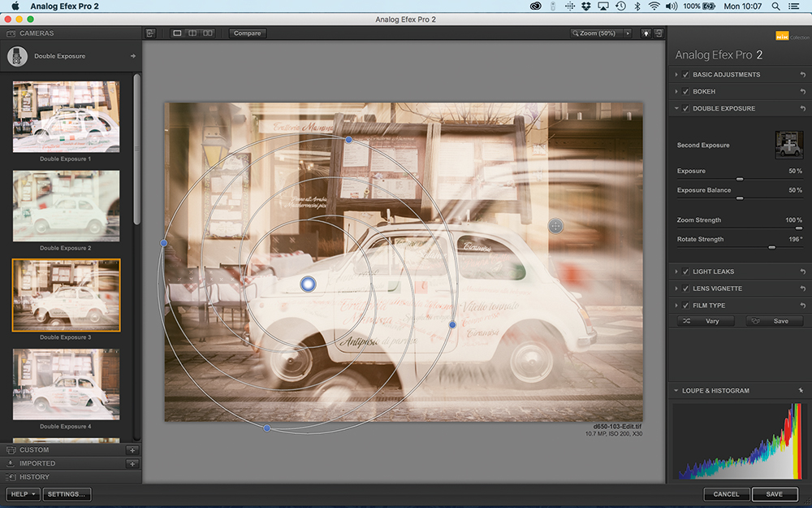Toggle Bokeh checkbox
812x508 pixels.
pyautogui.click(x=685, y=92)
